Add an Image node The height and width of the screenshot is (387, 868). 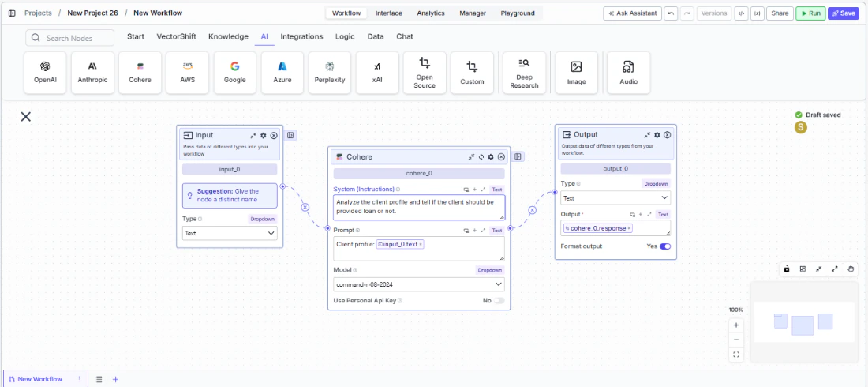(x=576, y=73)
